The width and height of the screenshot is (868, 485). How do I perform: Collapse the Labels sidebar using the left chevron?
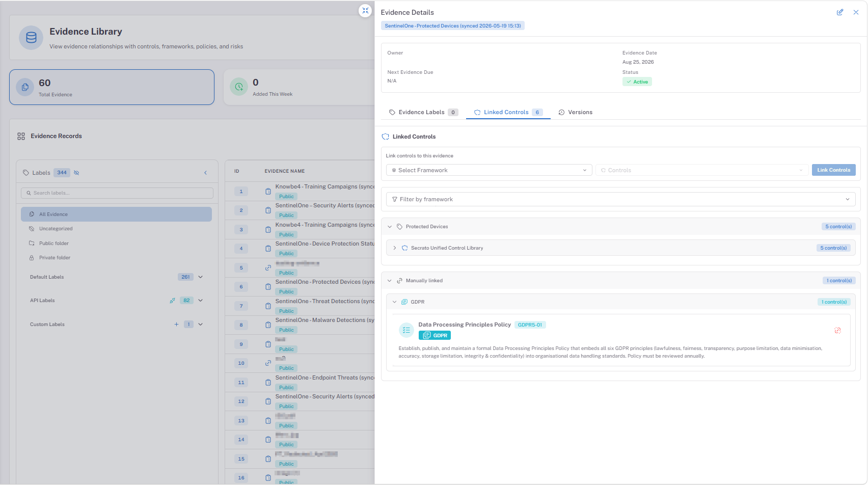[206, 173]
